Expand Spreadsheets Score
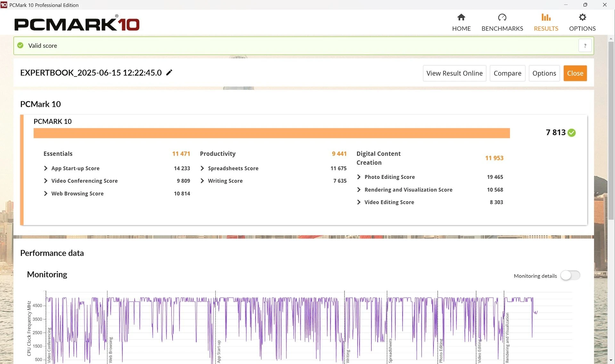 [202, 168]
